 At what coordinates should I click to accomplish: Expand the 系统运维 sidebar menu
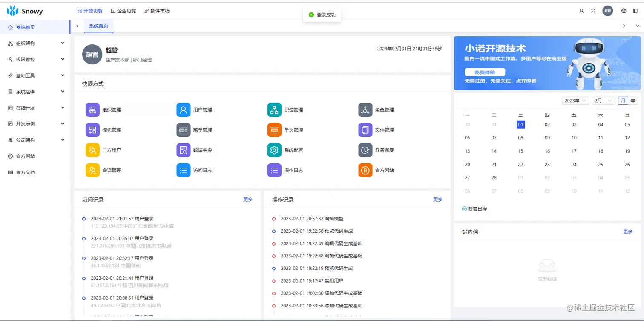pyautogui.click(x=35, y=92)
